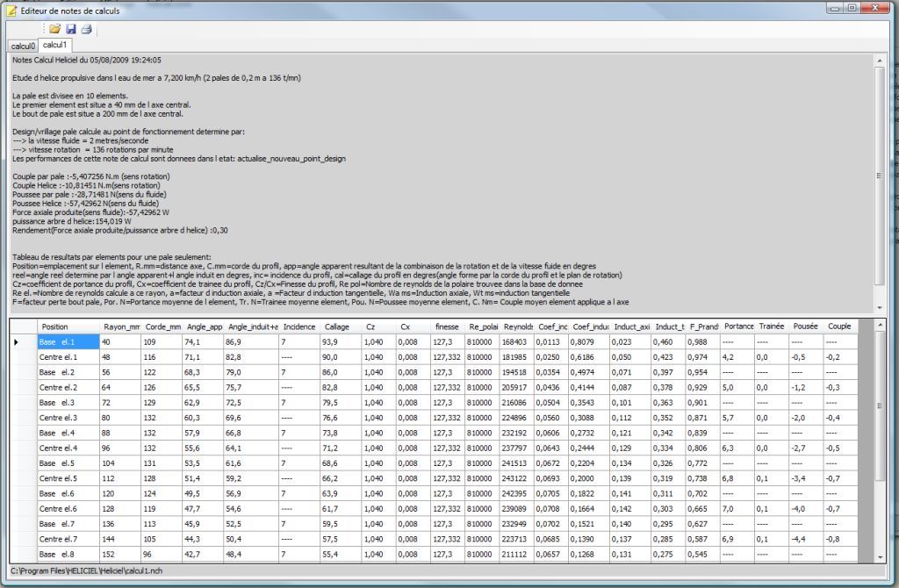Select the 'Centre el.4' cell

click(x=68, y=448)
